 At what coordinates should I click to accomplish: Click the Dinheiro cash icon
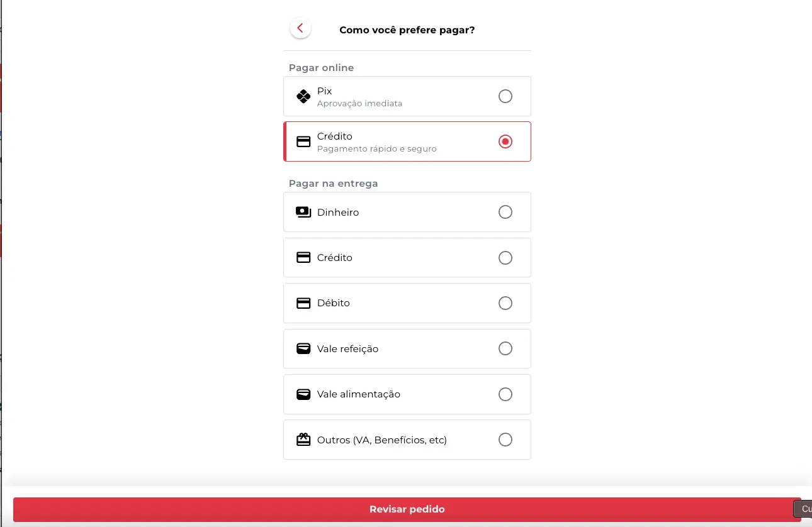click(303, 213)
